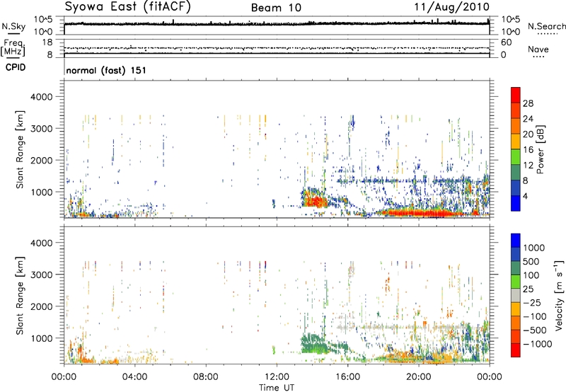Click the Power colorbar value 28
566x392 pixels.
528,103
